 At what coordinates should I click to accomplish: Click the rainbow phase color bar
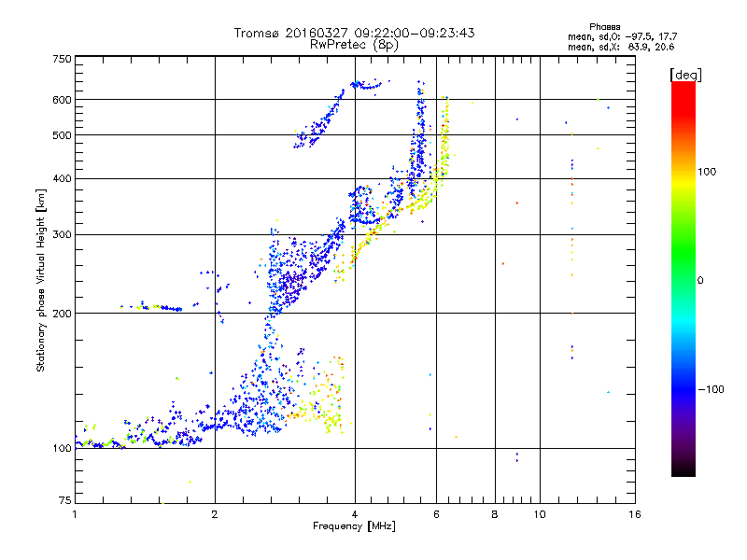coord(684,278)
